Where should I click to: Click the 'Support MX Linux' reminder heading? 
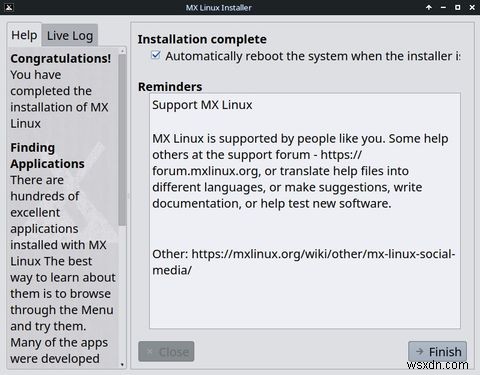(202, 105)
